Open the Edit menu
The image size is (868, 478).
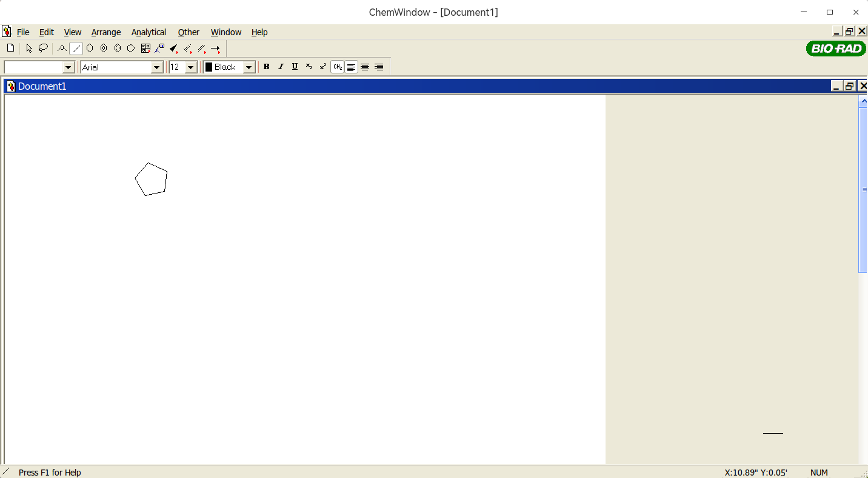(47, 32)
